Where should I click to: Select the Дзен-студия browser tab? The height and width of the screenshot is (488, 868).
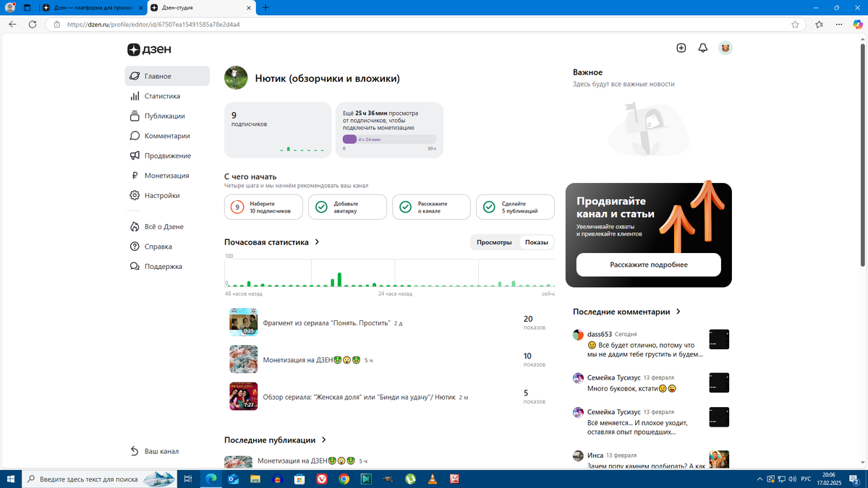pyautogui.click(x=201, y=7)
